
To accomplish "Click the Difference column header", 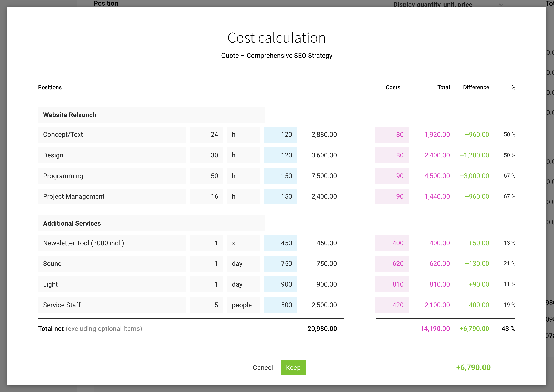I will click(476, 87).
